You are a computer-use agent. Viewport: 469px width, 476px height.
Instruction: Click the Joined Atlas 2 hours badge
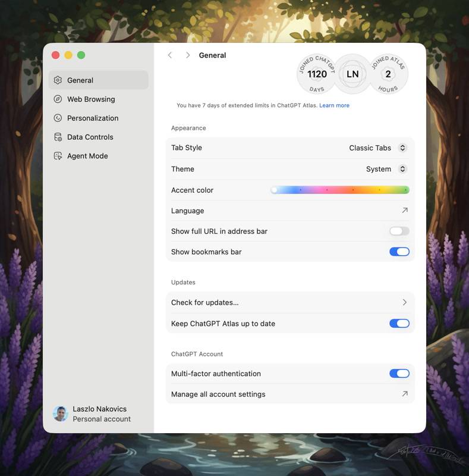tap(388, 74)
